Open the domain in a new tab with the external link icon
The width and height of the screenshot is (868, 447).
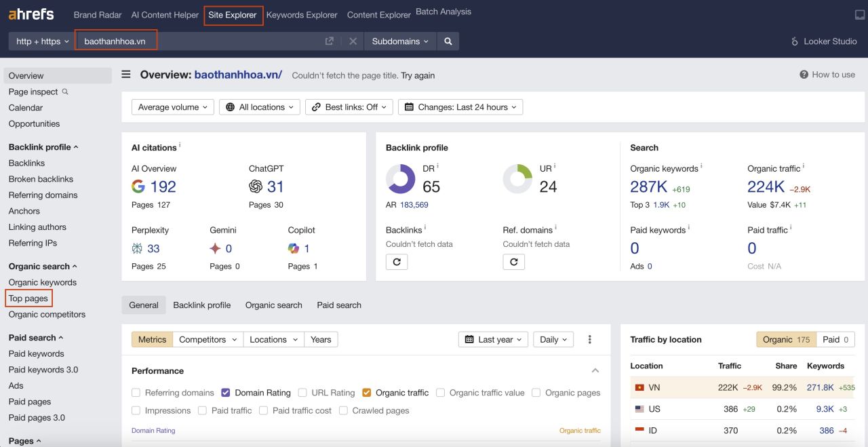click(x=330, y=41)
